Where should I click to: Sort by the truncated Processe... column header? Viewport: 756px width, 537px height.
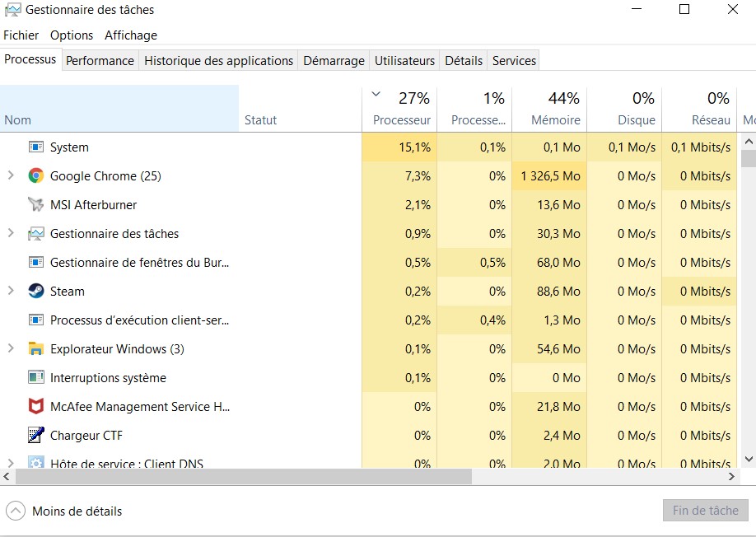tap(474, 109)
